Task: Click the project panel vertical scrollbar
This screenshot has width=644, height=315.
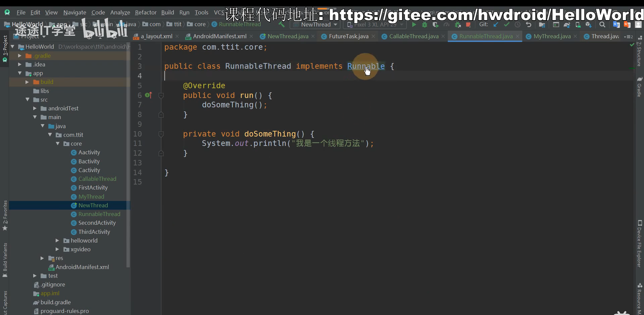Action: point(128,156)
